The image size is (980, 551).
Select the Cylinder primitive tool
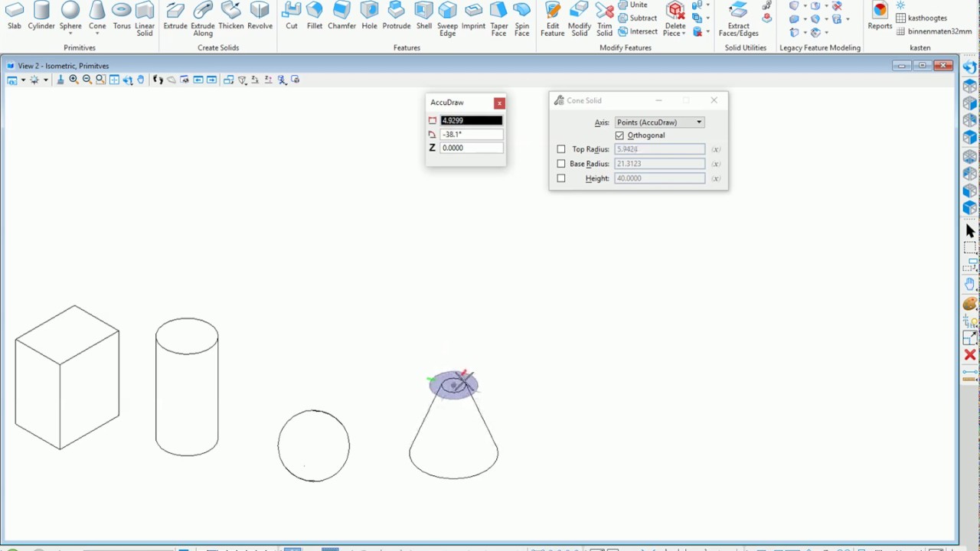[x=41, y=15]
